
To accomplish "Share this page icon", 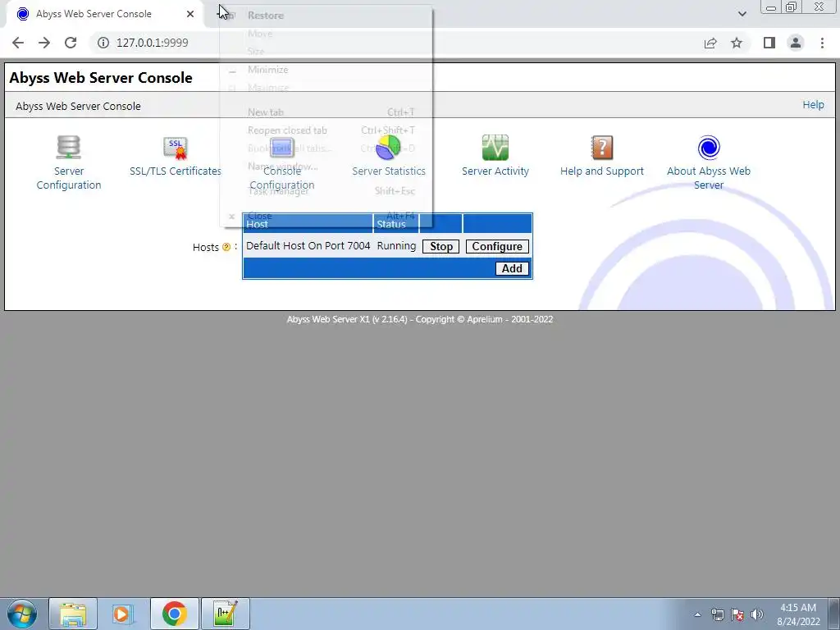I will click(710, 43).
